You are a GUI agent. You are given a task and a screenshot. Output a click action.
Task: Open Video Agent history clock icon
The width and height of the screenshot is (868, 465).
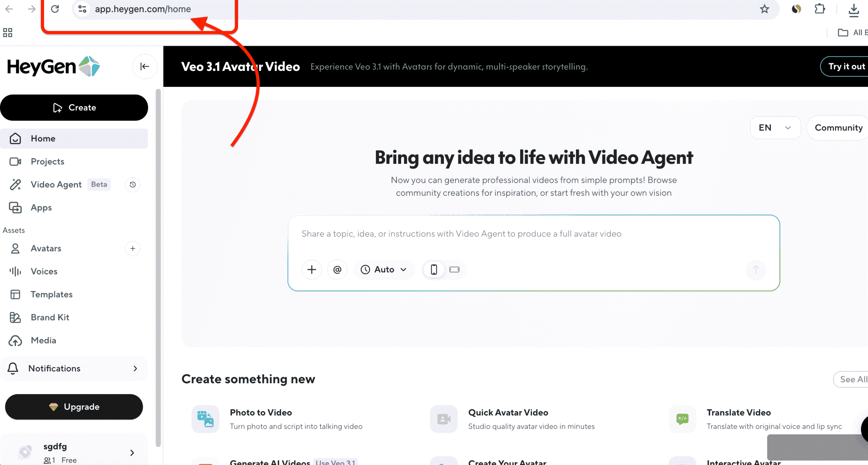(133, 185)
